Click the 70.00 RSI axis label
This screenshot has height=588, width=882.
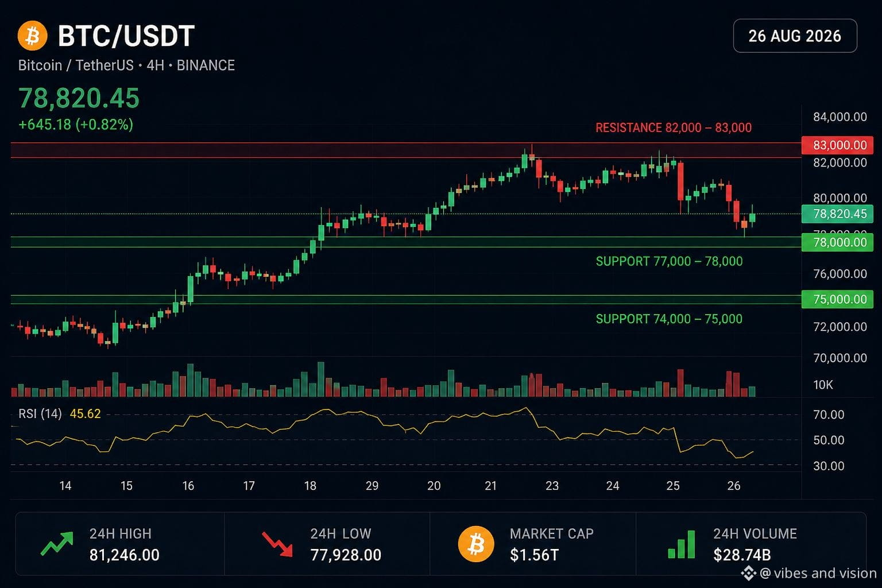[829, 415]
